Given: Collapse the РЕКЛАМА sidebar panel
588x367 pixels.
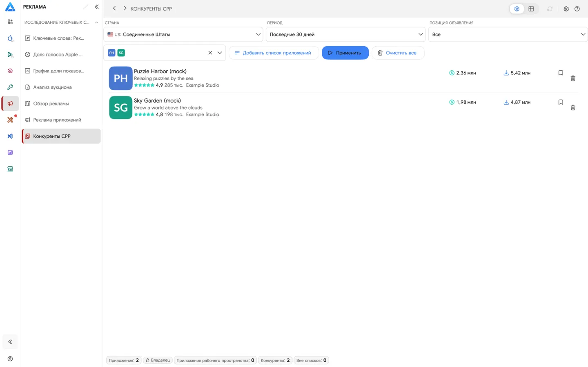Looking at the screenshot, I should (97, 7).
